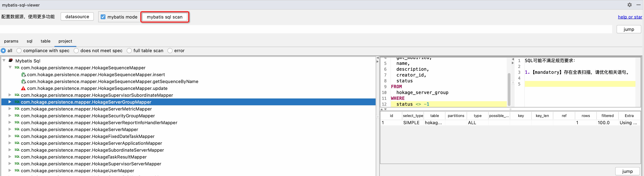This screenshot has width=644, height=176.
Task: Click SQL icon of HokageServerApplicationMapper
Action: (x=17, y=143)
